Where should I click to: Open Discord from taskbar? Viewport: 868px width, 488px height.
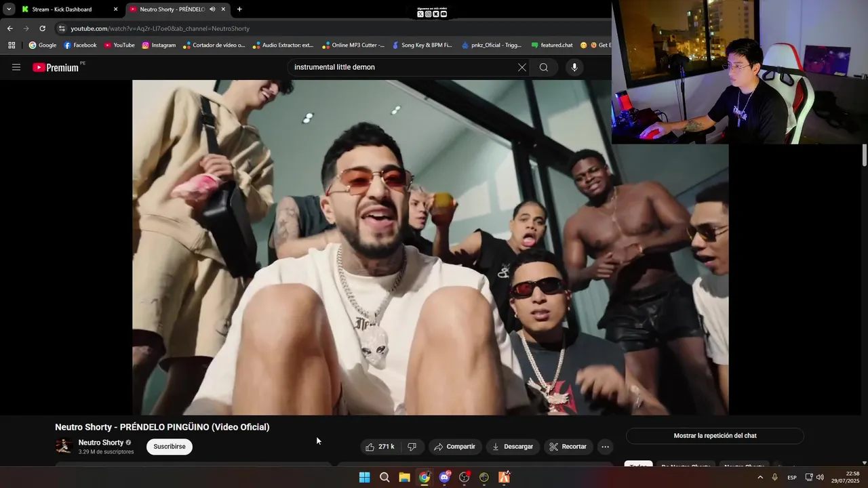pos(444,477)
